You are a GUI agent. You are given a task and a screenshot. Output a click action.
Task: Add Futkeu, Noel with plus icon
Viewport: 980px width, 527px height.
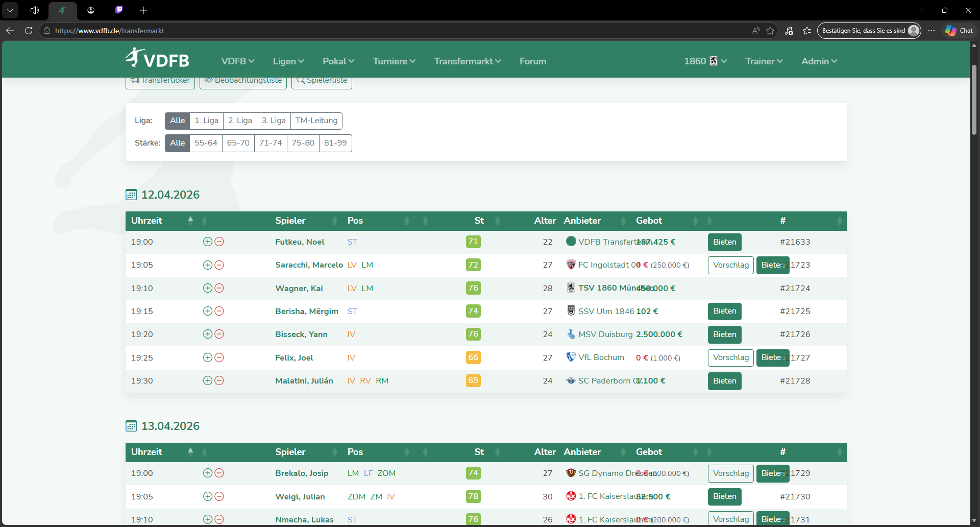[208, 242]
